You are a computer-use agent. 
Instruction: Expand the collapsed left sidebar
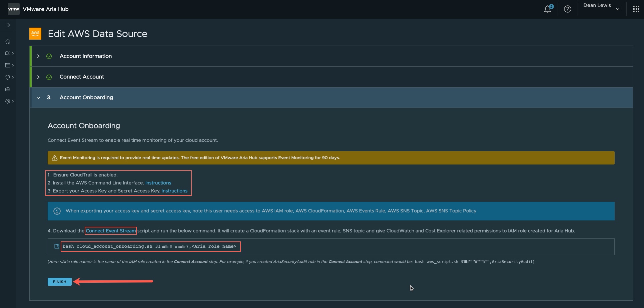point(8,25)
